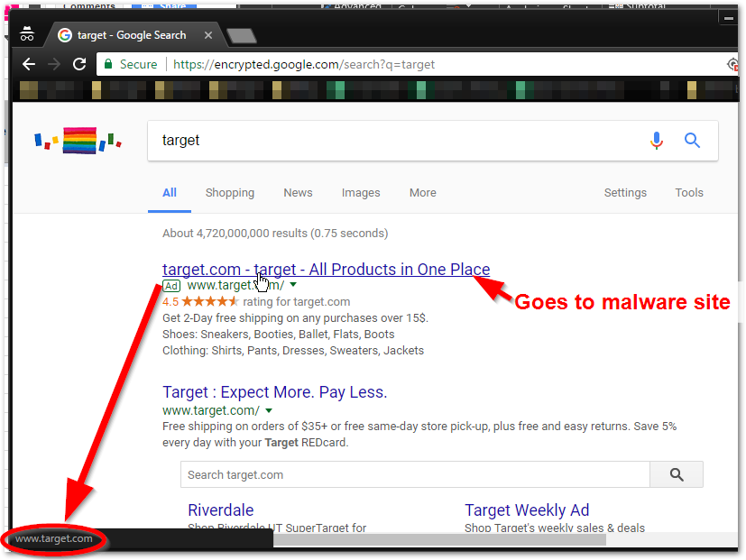Open the More search categories menu
The image size is (746, 560).
(x=422, y=192)
